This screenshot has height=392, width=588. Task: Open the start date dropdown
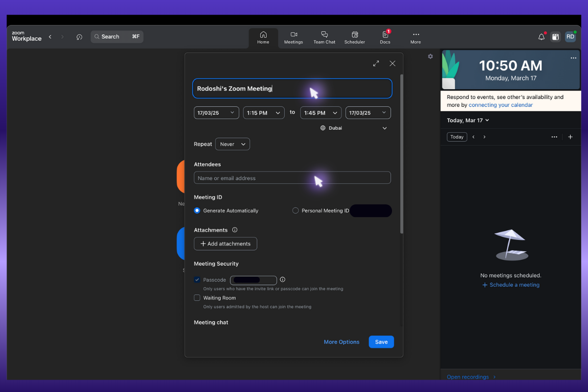coord(217,113)
